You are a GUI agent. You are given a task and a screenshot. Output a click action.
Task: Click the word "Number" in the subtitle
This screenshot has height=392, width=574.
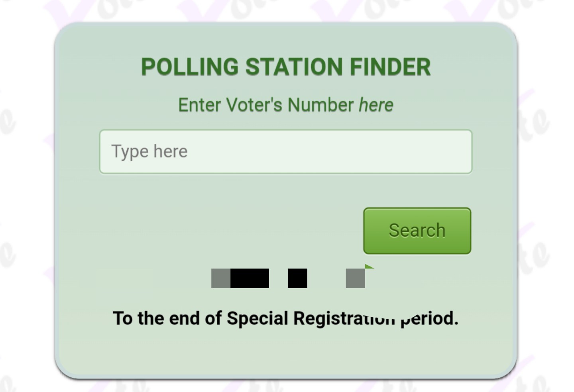pyautogui.click(x=320, y=105)
